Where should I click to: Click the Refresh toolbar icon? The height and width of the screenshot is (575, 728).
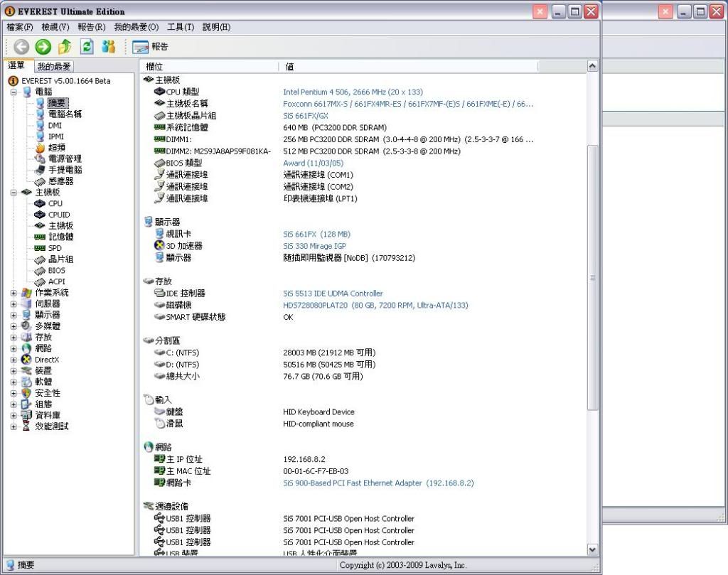click(x=87, y=46)
